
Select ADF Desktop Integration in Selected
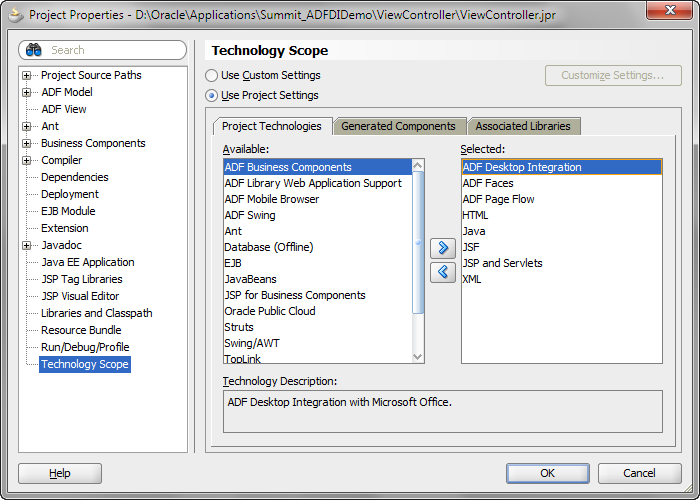[562, 167]
